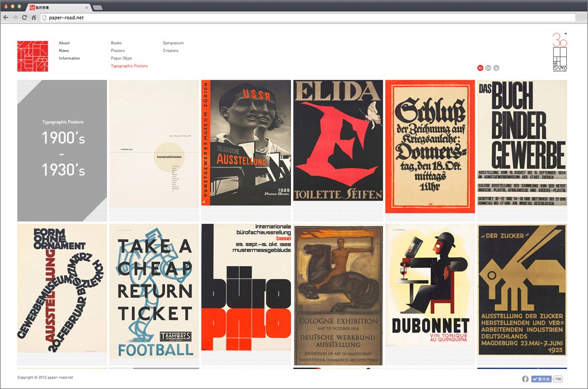Select the Typographic Posters menu item
Screen dimensions: 588x389
[129, 66]
